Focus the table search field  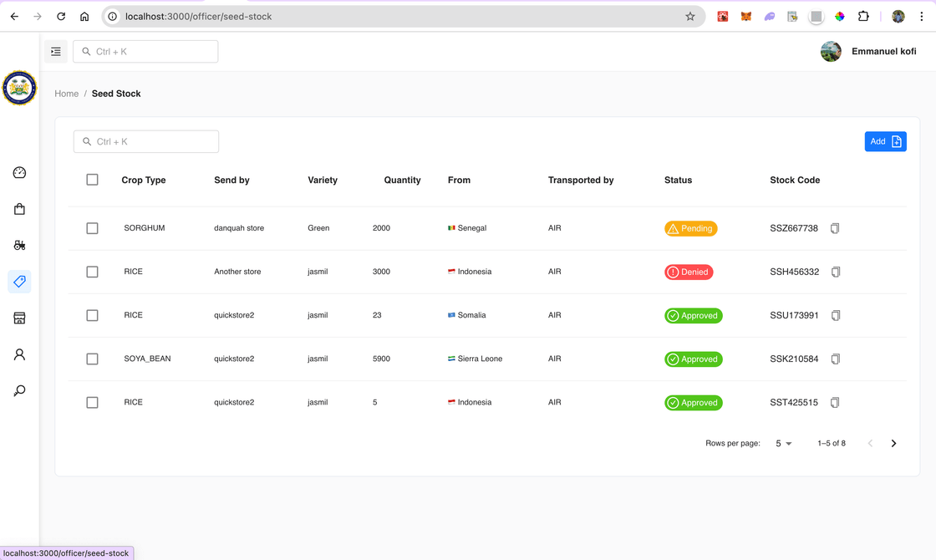tap(146, 141)
